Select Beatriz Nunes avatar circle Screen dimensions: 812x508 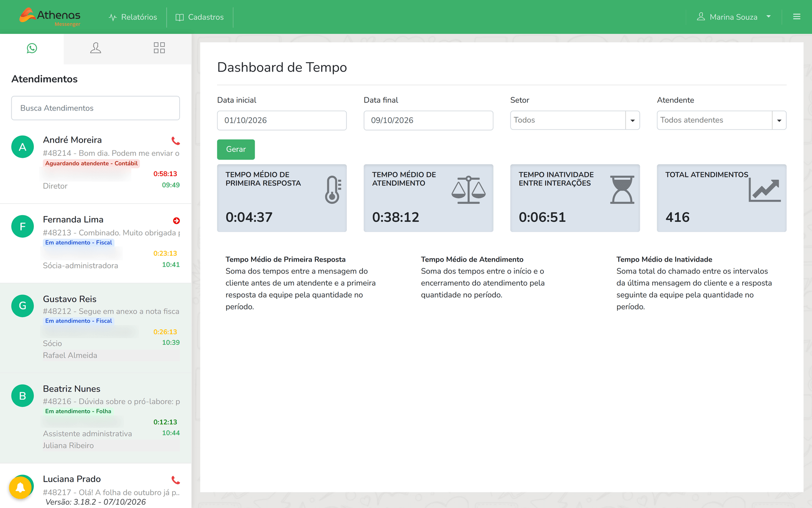coord(23,396)
